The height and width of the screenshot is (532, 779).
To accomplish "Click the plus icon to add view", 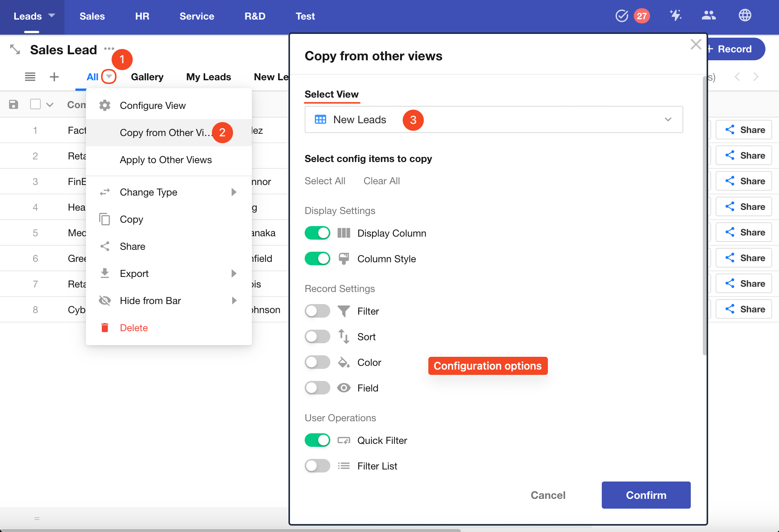I will pyautogui.click(x=54, y=77).
